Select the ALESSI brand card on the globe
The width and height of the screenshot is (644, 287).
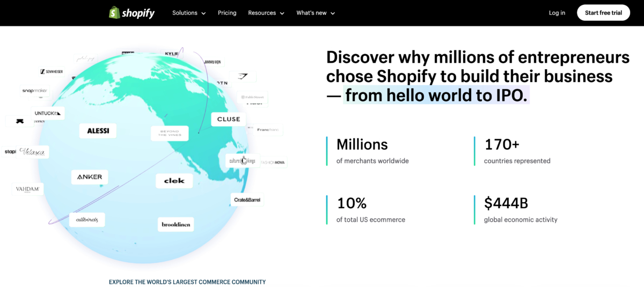click(x=98, y=131)
